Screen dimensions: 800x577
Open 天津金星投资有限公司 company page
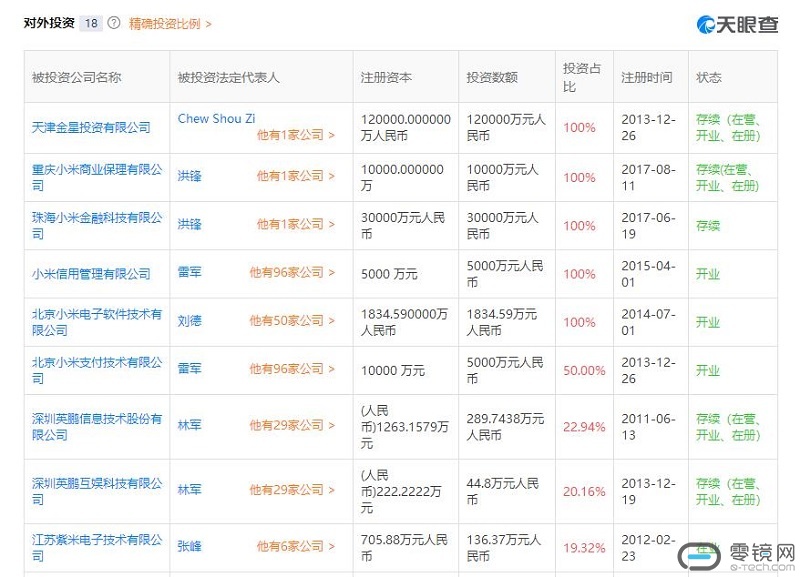click(91, 127)
